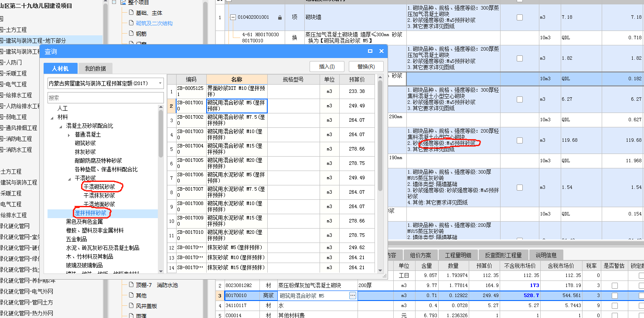Tick the checkbox in the 1.54 quantity row
This screenshot has height=318, width=644.
(519, 187)
